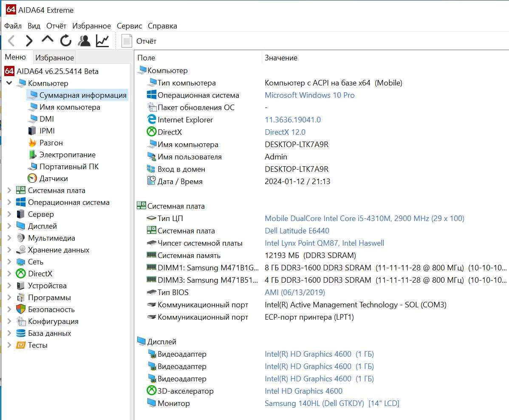509x420 pixels.
Task: Switch to the Меню tab
Action: coord(15,57)
